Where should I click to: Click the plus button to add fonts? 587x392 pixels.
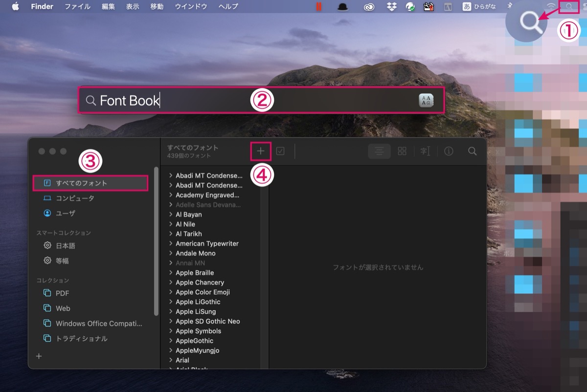(261, 152)
